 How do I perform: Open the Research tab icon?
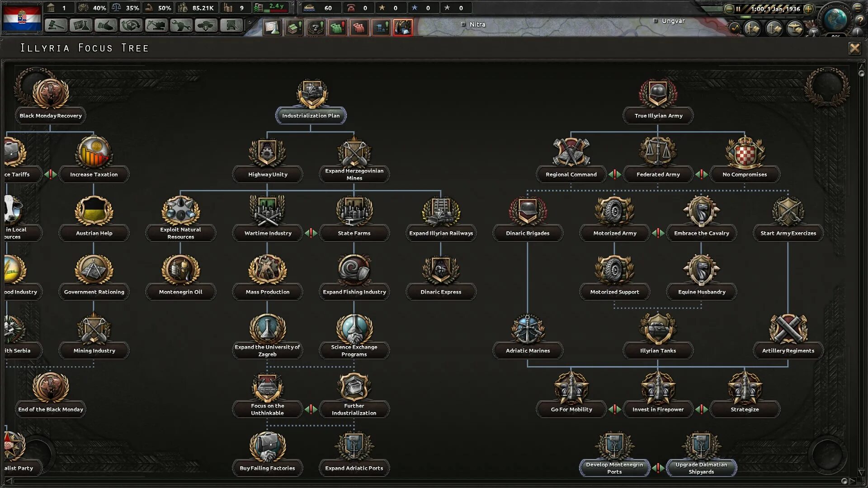[x=80, y=26]
